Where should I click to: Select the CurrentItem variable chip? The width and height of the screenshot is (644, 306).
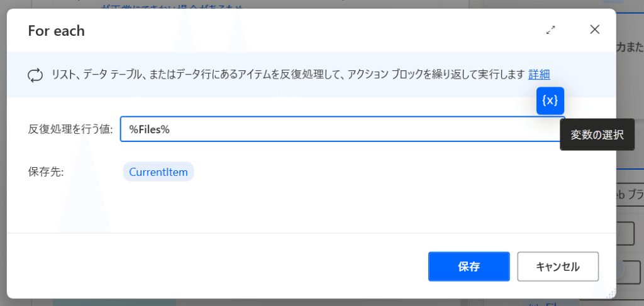pos(158,172)
